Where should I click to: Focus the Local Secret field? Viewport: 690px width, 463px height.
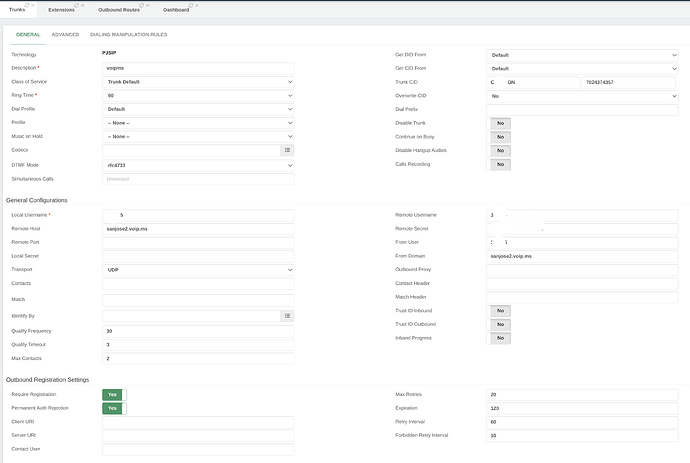point(198,256)
